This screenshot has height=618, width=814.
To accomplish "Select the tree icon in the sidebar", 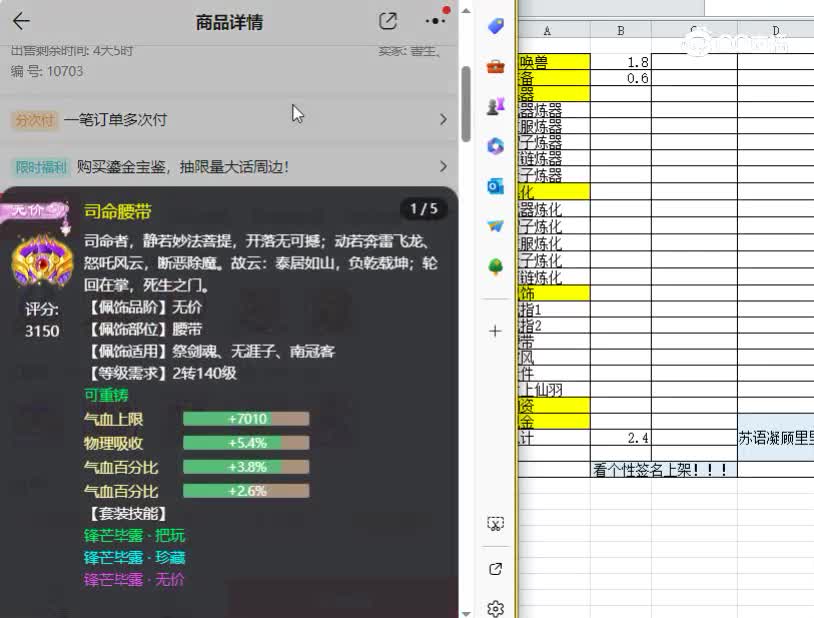I will 494,266.
